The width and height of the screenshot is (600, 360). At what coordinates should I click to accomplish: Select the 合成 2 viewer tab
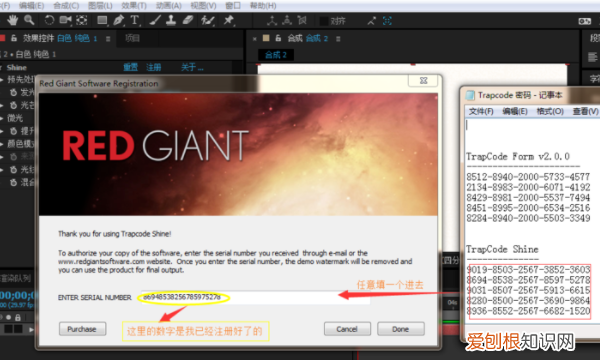click(x=276, y=55)
